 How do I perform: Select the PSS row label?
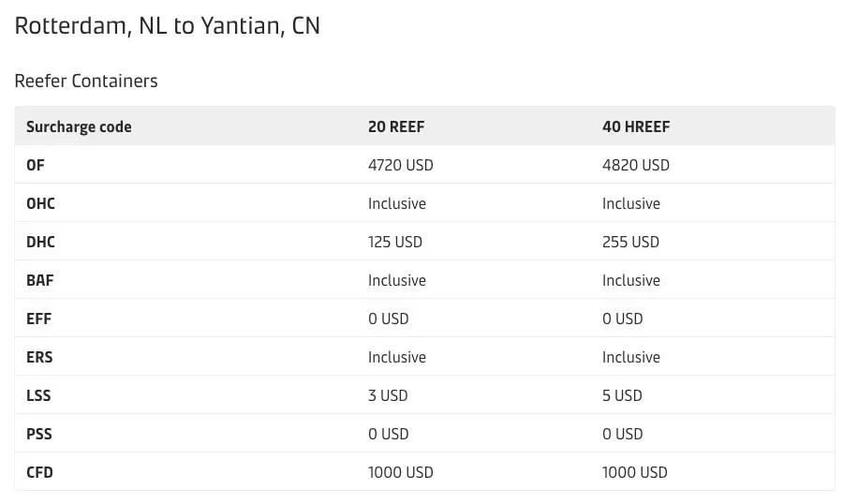click(x=39, y=434)
